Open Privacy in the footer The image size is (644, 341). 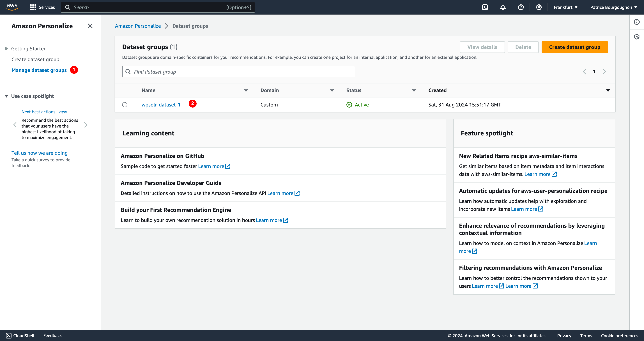(564, 336)
